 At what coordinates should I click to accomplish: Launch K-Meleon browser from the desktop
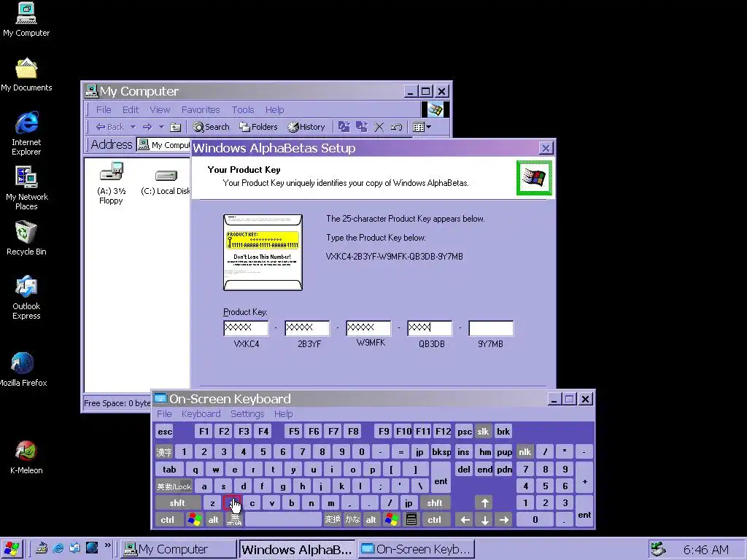click(26, 457)
